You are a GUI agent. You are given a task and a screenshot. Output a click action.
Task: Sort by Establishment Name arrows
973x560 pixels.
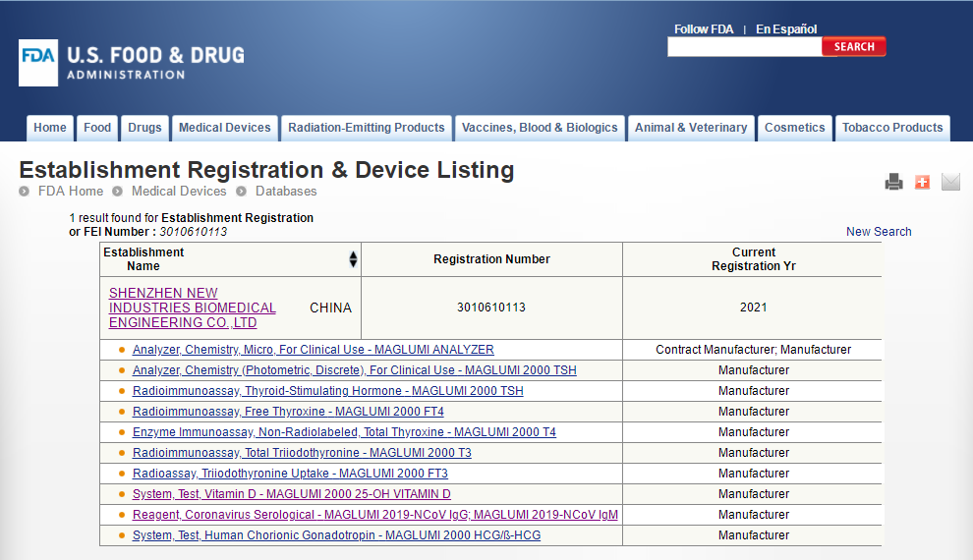[x=353, y=259]
